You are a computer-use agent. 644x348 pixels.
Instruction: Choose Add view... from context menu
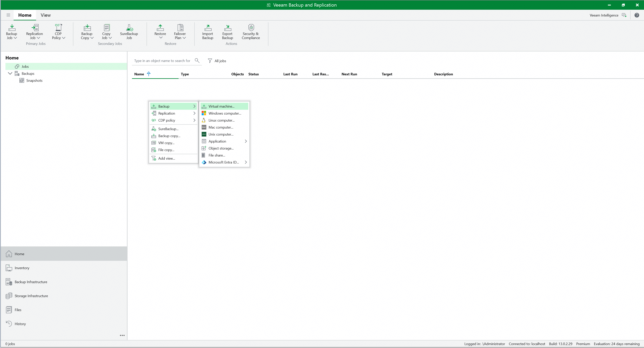(174, 158)
